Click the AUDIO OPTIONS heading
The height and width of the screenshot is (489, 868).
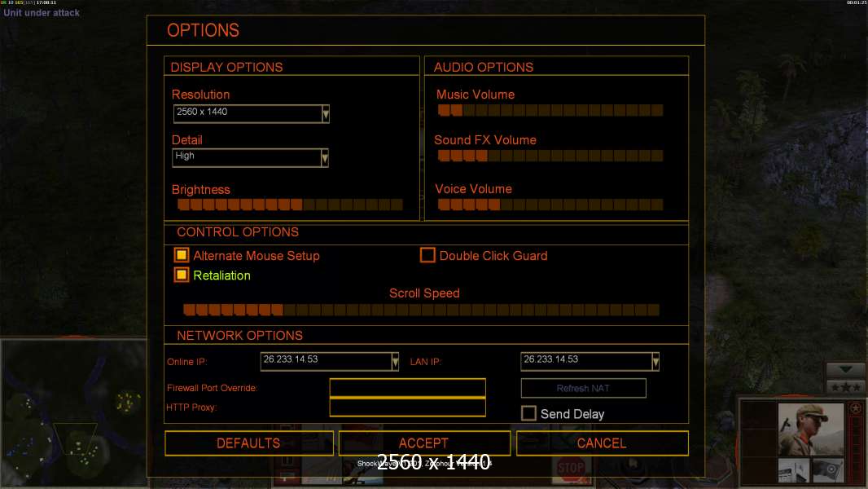coord(484,67)
